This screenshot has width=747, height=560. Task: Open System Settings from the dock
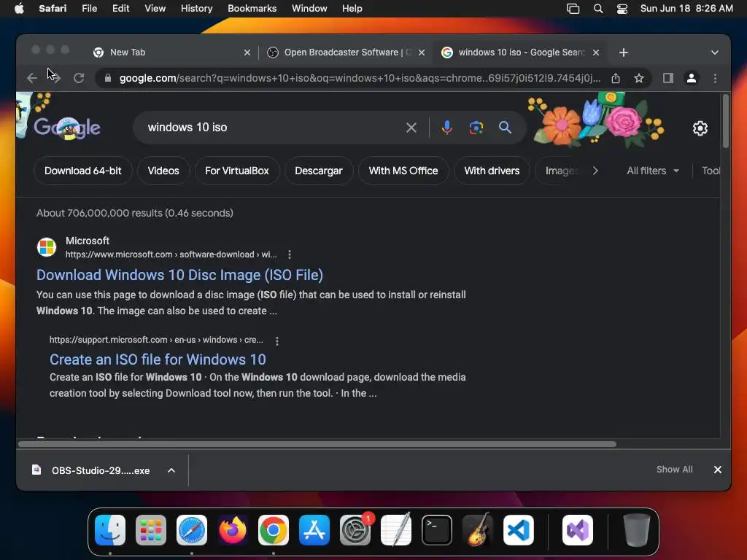355,530
